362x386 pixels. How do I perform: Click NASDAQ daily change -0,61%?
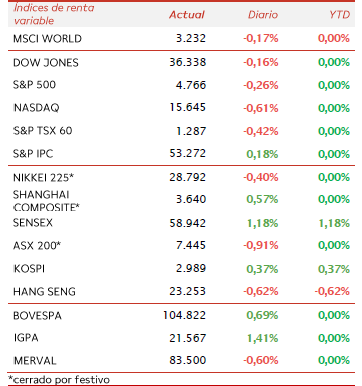pyautogui.click(x=261, y=108)
